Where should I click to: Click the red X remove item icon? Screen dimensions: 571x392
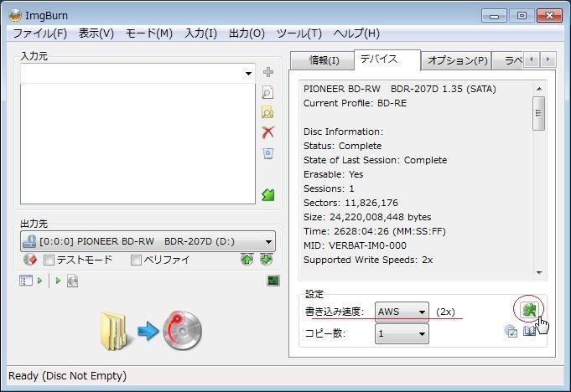pyautogui.click(x=268, y=132)
